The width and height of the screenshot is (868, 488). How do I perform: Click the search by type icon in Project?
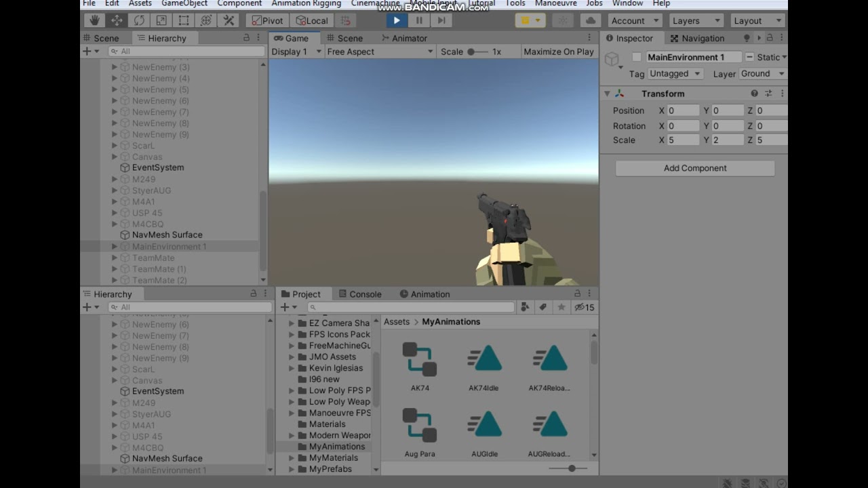525,307
